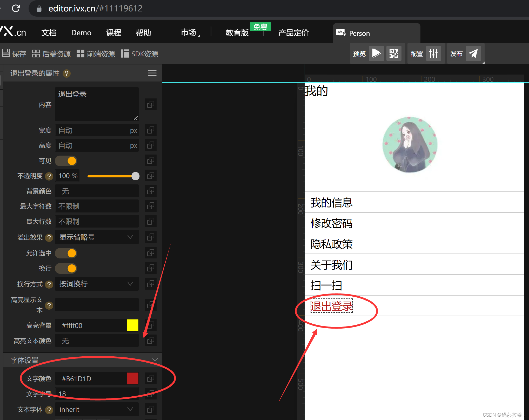Click the link icon for 不透明度 row
The height and width of the screenshot is (420, 529).
pos(151,176)
